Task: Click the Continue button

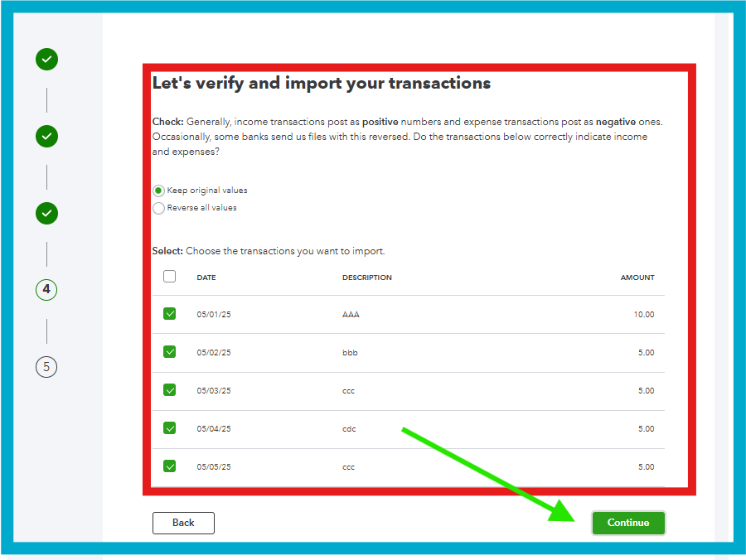Action: tap(628, 523)
